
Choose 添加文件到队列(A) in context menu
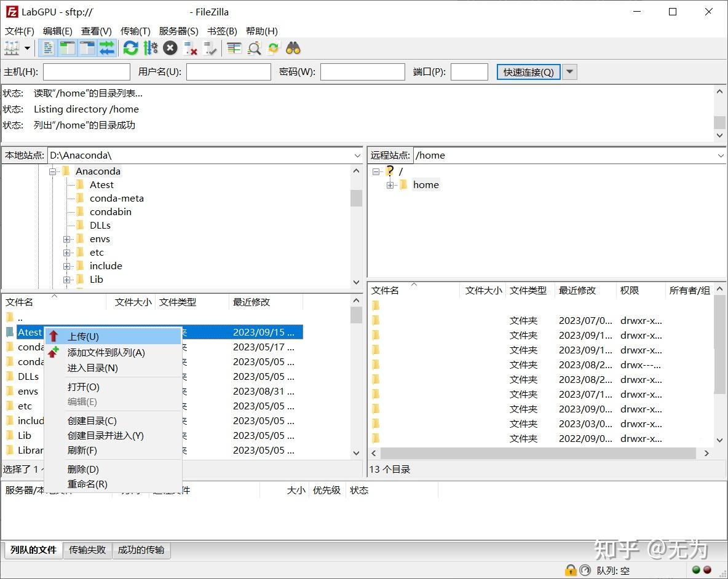tap(113, 353)
